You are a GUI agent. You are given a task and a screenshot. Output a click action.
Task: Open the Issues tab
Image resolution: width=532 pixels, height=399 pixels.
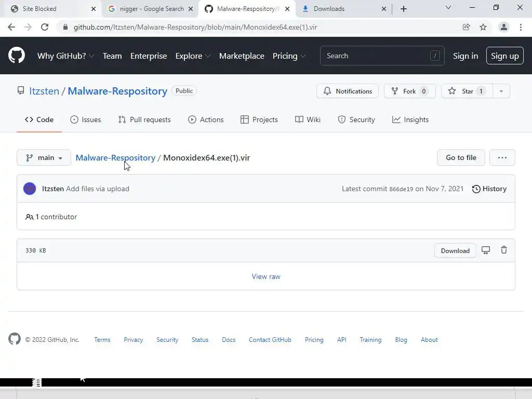86,119
